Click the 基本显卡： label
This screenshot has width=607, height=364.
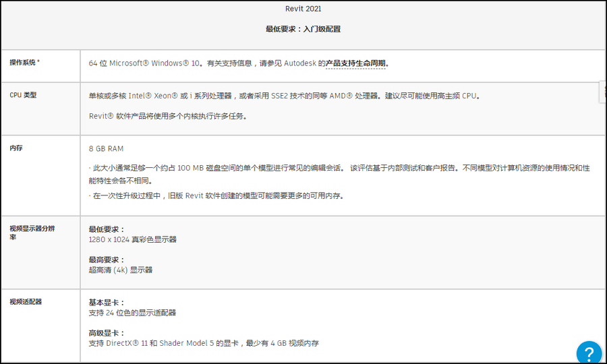[x=107, y=303]
